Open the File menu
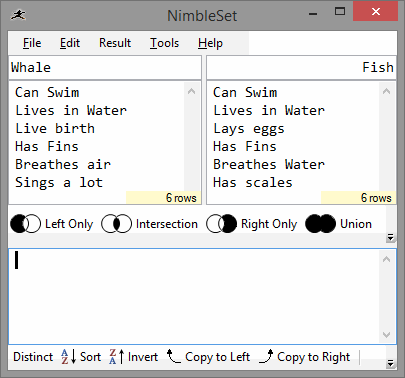Image resolution: width=405 pixels, height=378 pixels. click(x=32, y=43)
